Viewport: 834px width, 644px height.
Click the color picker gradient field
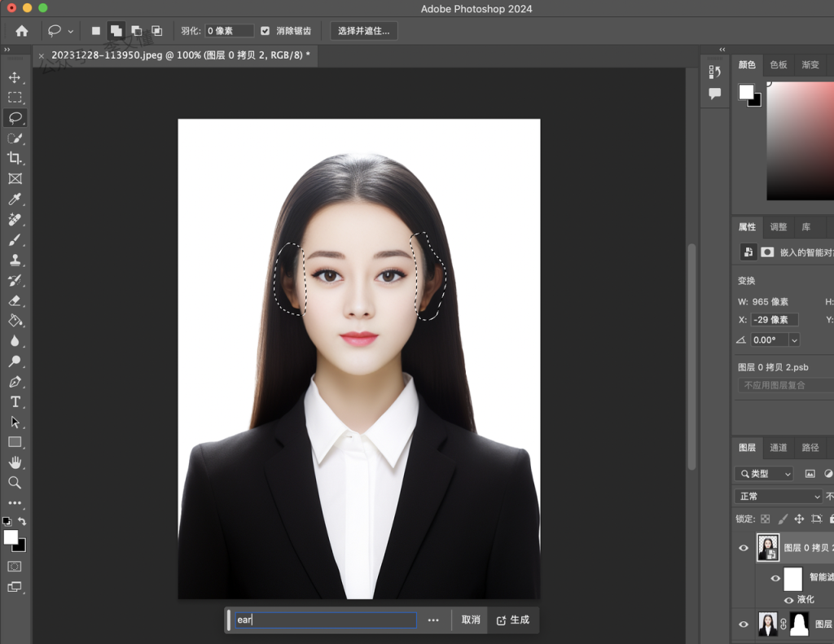click(801, 140)
